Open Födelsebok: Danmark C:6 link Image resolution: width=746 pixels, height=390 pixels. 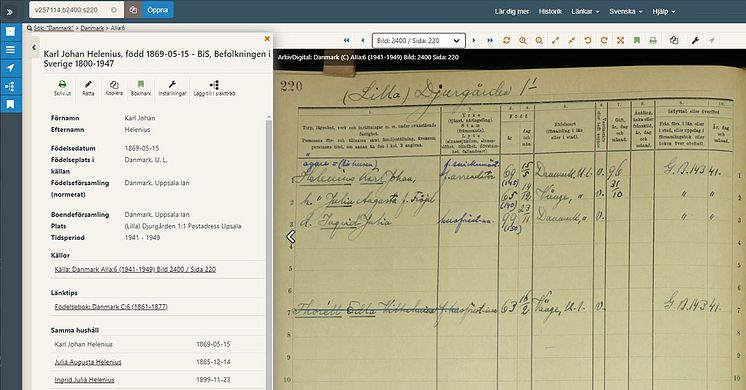coord(111,307)
